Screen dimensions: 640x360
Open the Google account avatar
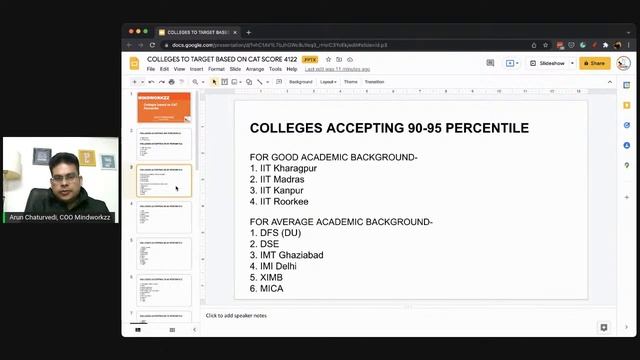point(623,63)
